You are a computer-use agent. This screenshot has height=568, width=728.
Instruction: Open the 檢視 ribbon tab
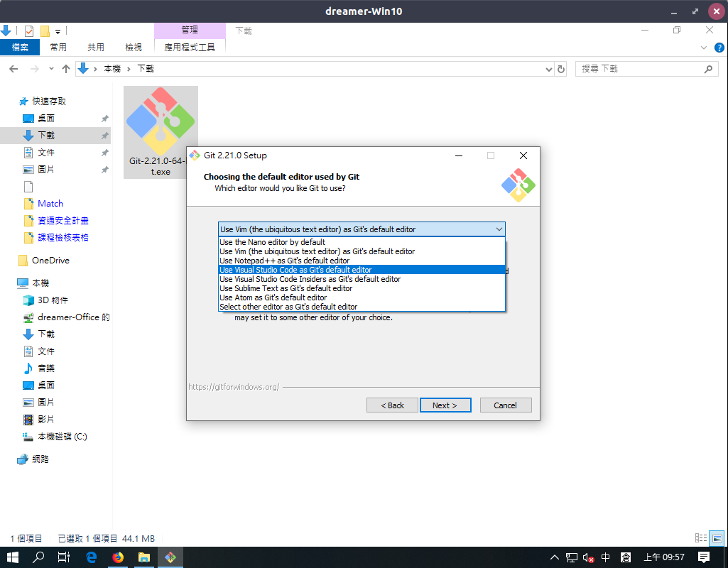(133, 47)
